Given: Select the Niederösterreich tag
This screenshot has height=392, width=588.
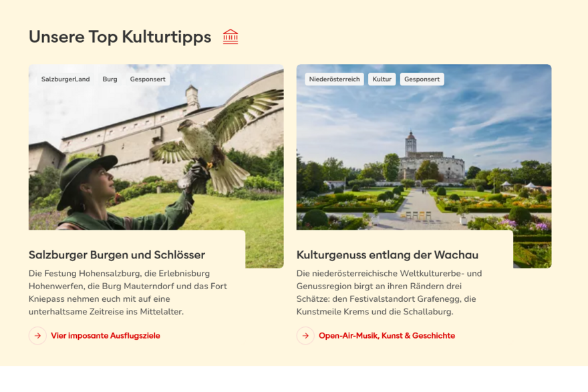Looking at the screenshot, I should pos(335,79).
